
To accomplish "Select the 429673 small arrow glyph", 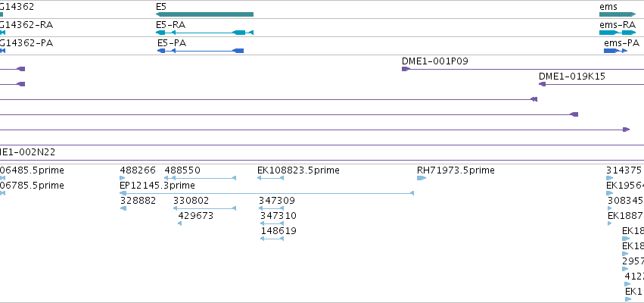I will (x=180, y=223).
